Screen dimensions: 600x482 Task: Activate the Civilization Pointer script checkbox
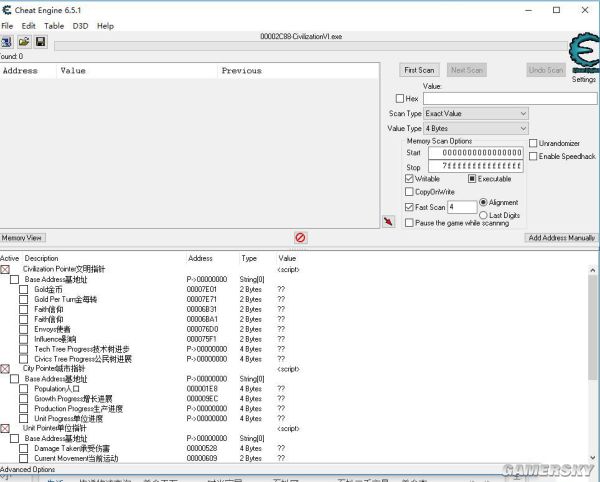[x=5, y=269]
